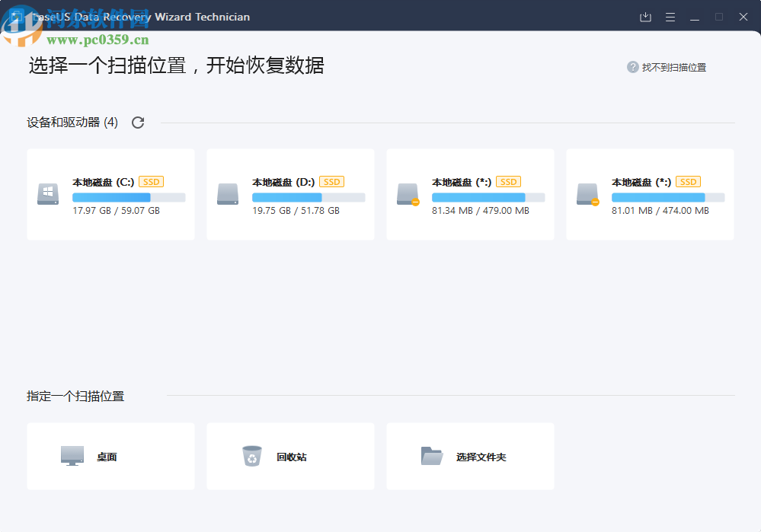Click 19.75 GB / 51.78 GB text

point(296,211)
